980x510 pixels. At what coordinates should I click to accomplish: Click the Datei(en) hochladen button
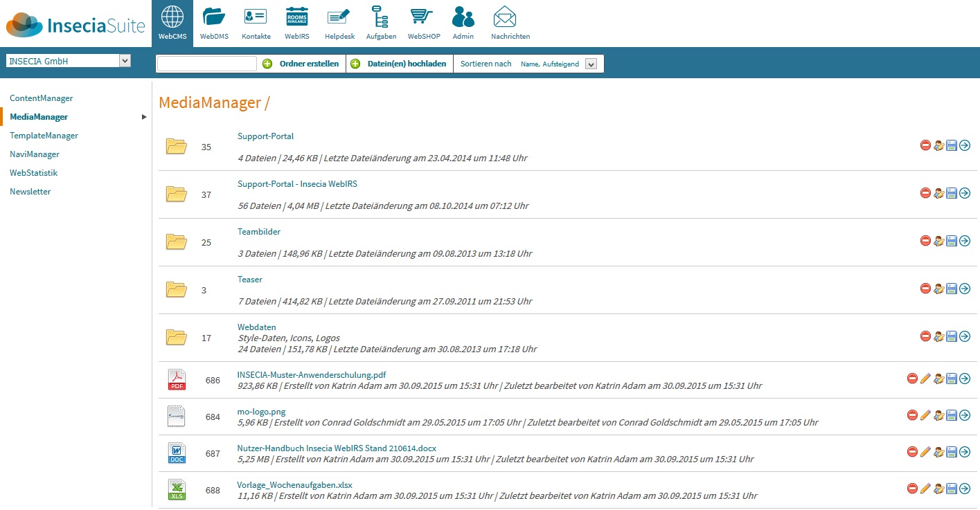pos(399,64)
